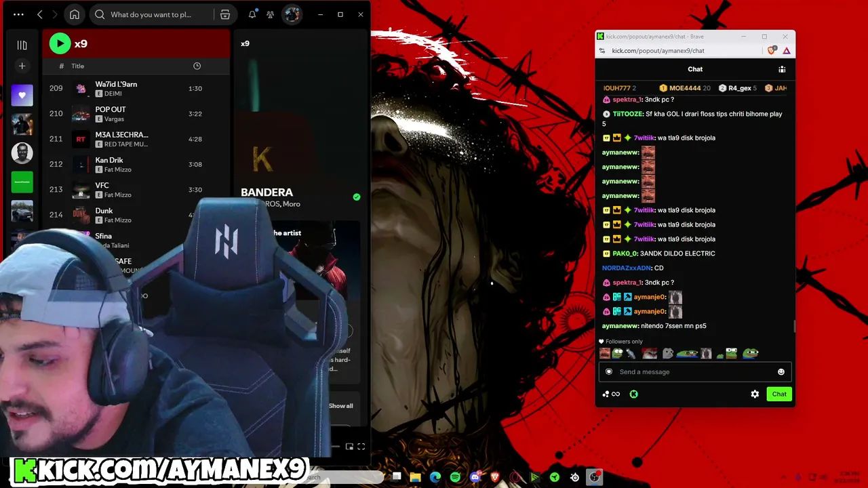Click the green added-to-library checkmark

point(357,197)
